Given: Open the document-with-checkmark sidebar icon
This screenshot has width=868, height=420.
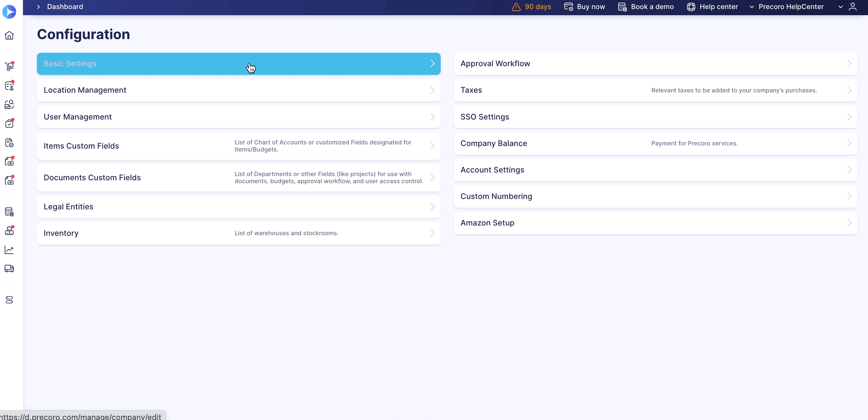Looking at the screenshot, I should coord(9,142).
